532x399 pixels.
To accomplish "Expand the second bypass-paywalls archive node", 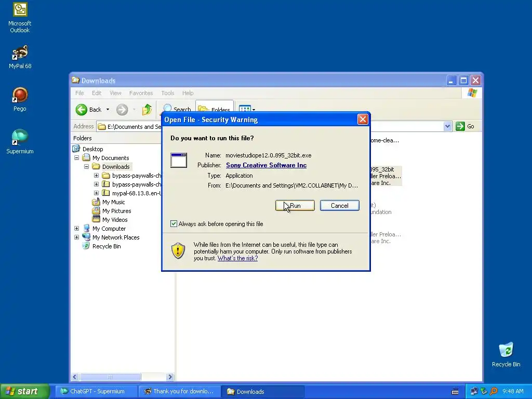I will click(96, 184).
